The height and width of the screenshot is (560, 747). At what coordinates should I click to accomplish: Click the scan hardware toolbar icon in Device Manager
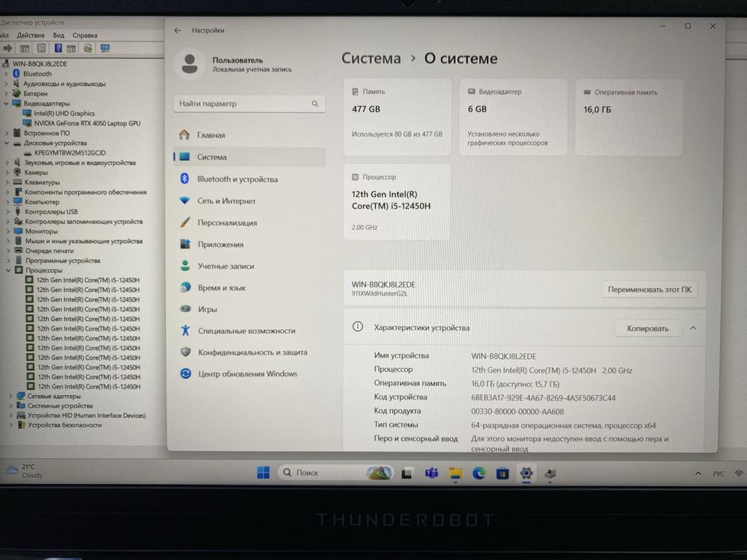coord(87,48)
